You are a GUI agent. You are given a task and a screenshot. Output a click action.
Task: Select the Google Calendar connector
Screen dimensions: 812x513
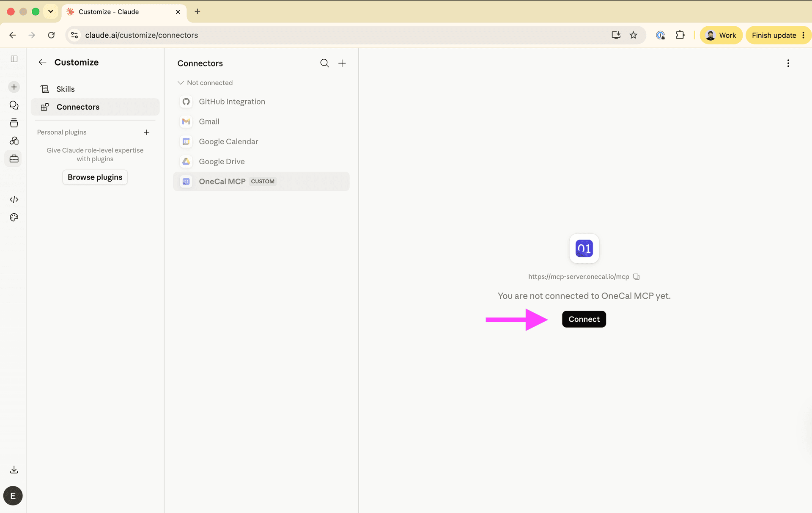261,141
